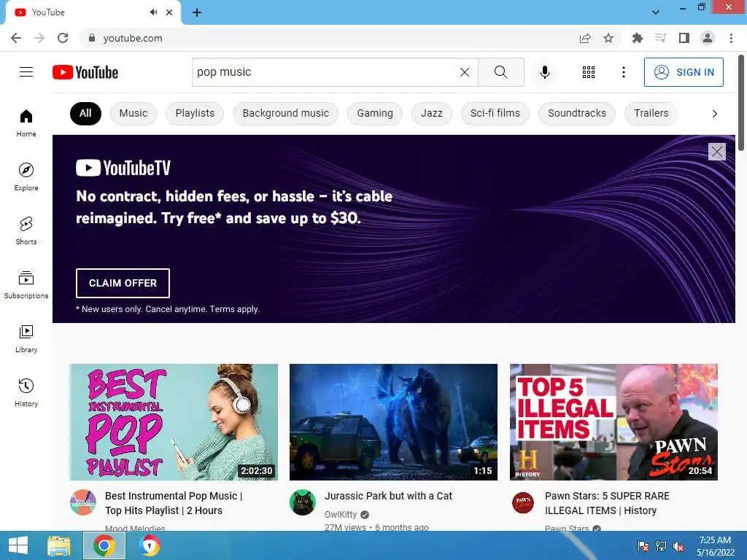Select the Sci-fi films chip
Screen dimensions: 747x560
pyautogui.click(x=495, y=113)
